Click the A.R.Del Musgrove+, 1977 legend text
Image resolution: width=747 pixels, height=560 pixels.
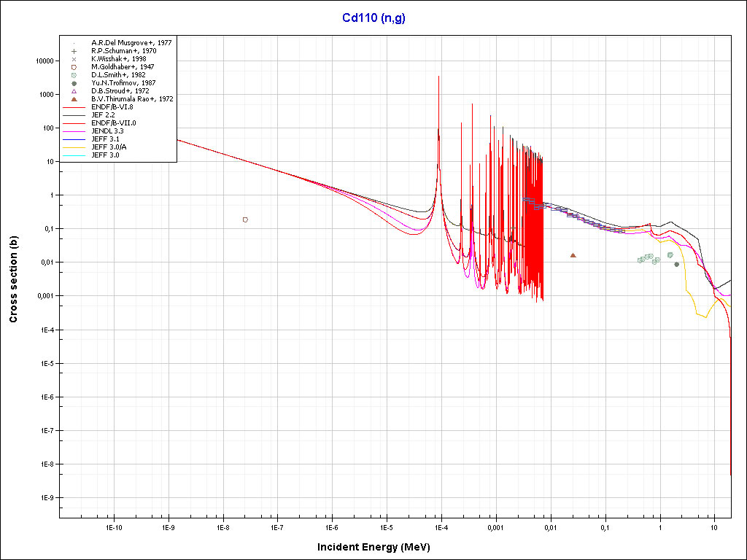[x=131, y=43]
